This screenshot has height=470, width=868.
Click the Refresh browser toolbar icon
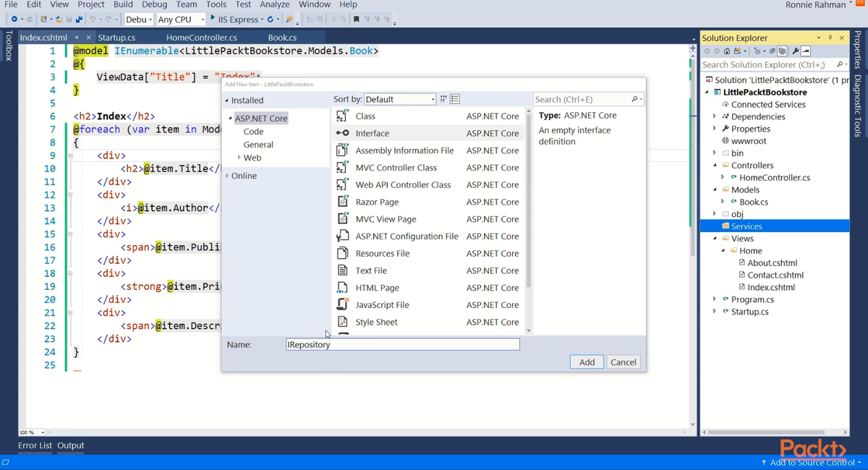[x=271, y=20]
